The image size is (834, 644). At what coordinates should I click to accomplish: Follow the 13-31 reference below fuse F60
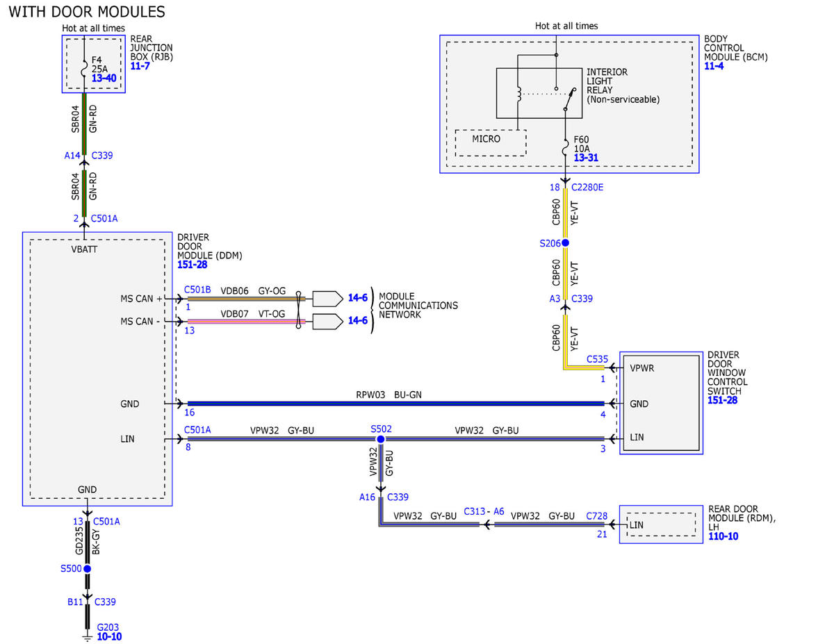tap(585, 158)
